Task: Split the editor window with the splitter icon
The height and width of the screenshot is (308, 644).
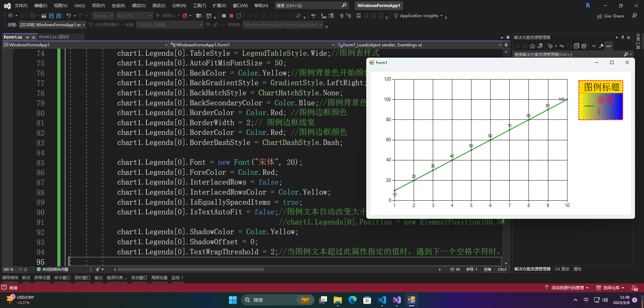Action: pos(506,45)
